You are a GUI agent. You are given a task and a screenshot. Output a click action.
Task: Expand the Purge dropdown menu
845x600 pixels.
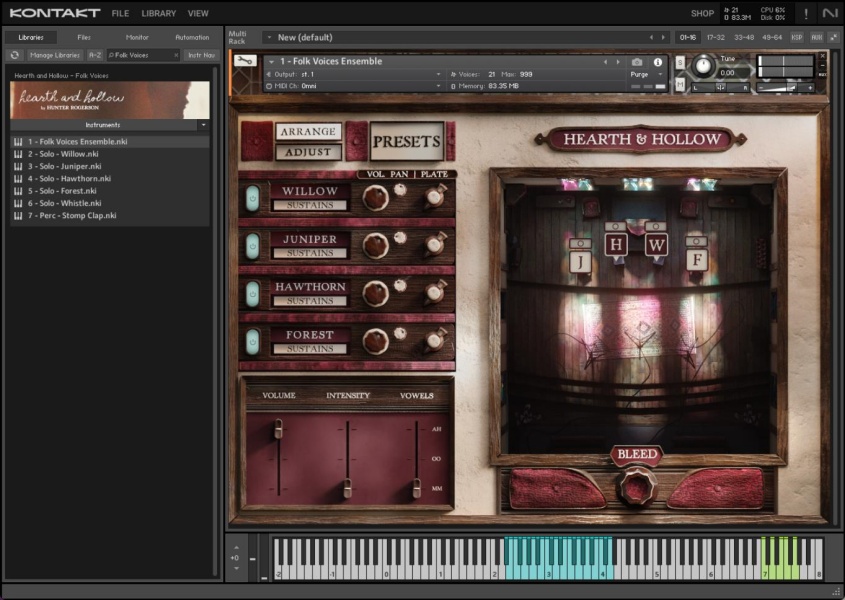coord(646,74)
